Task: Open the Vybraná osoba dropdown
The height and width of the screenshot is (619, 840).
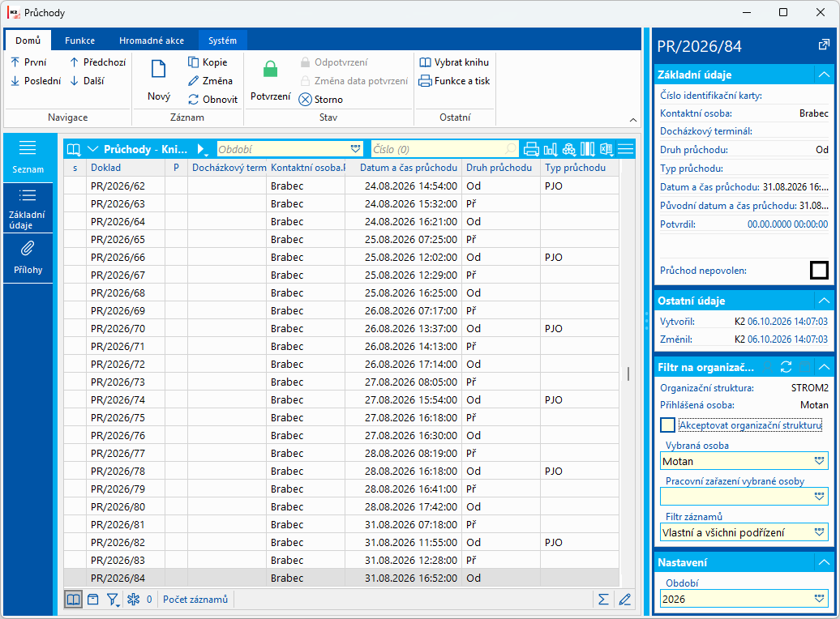Action: tap(819, 461)
